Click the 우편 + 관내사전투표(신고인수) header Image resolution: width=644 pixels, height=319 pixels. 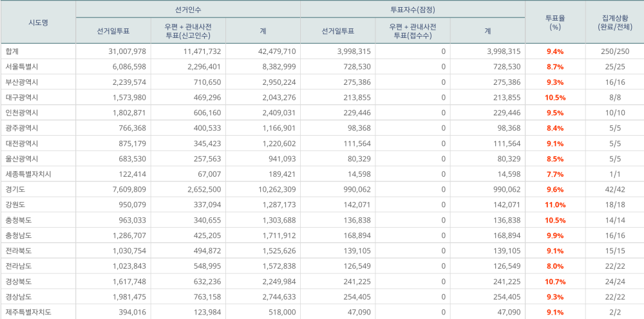click(187, 31)
